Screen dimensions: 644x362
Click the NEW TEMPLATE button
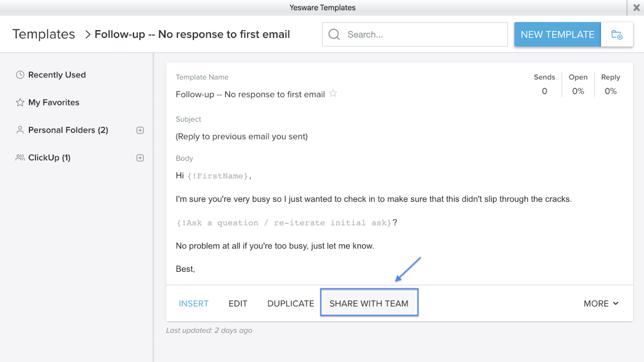(557, 34)
